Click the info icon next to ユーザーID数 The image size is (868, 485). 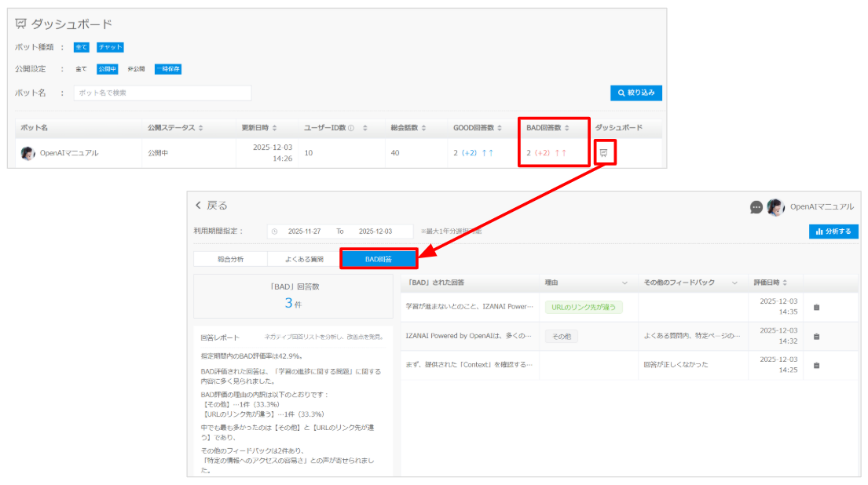(x=350, y=128)
